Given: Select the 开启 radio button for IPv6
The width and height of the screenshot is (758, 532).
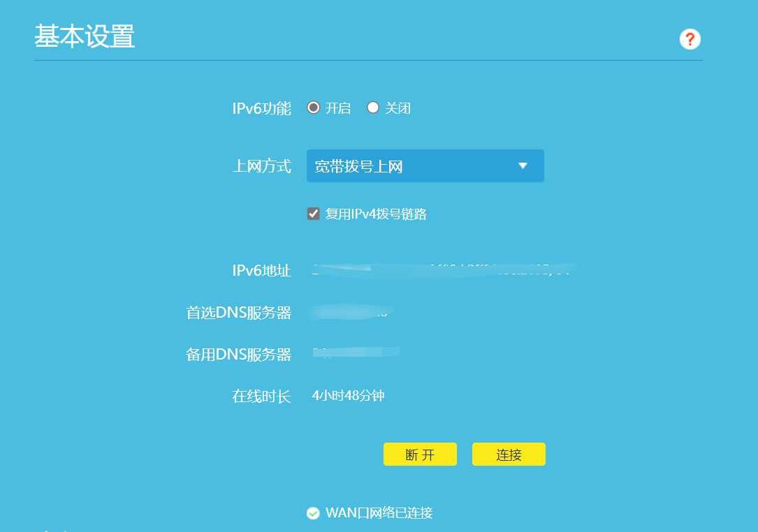Looking at the screenshot, I should pos(314,108).
